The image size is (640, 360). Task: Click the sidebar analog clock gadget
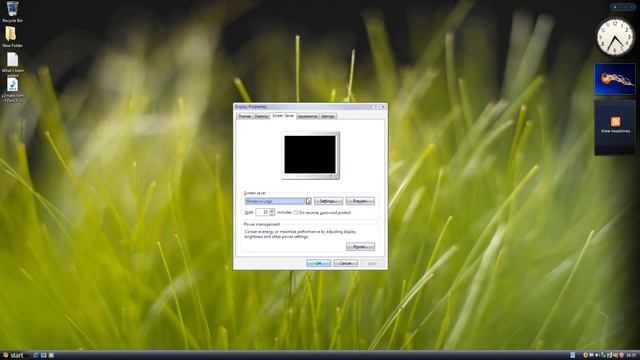(x=615, y=37)
